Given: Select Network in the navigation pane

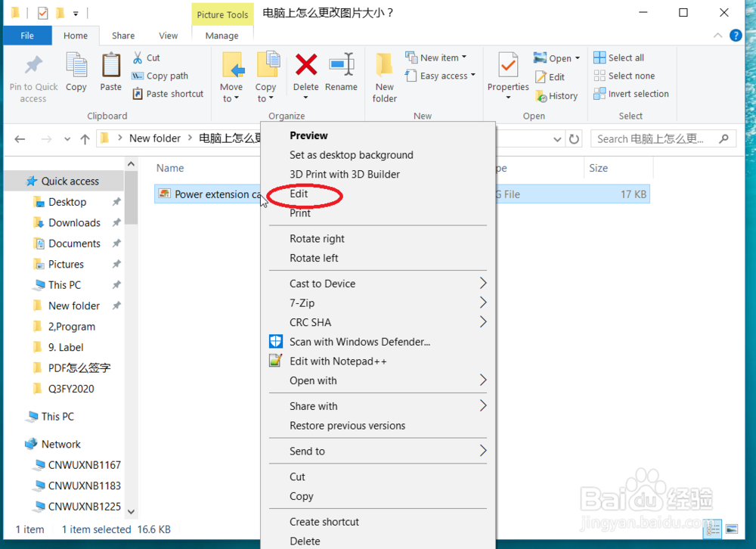Looking at the screenshot, I should point(60,444).
